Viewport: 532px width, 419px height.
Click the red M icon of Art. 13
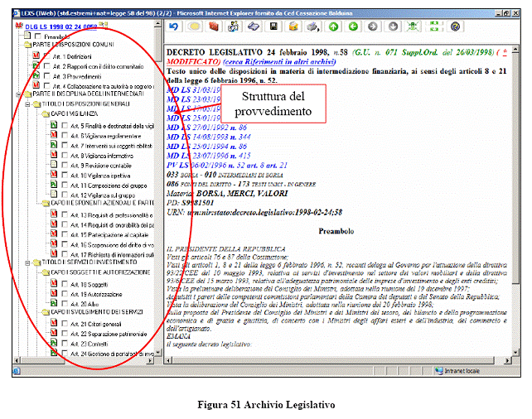pos(54,214)
